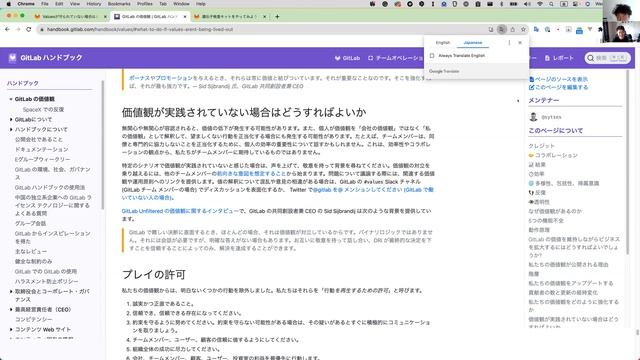Close the active GitLab の価値観 tab
The image size is (640, 360).
(185, 16)
